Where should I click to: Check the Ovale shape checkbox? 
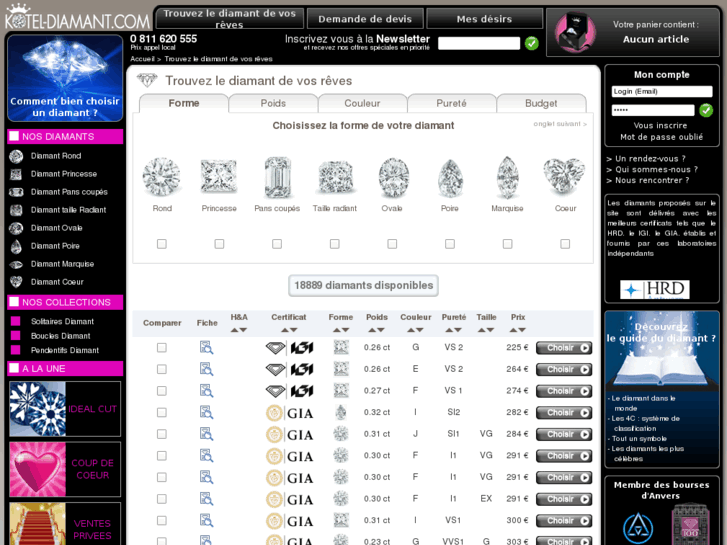pos(392,244)
